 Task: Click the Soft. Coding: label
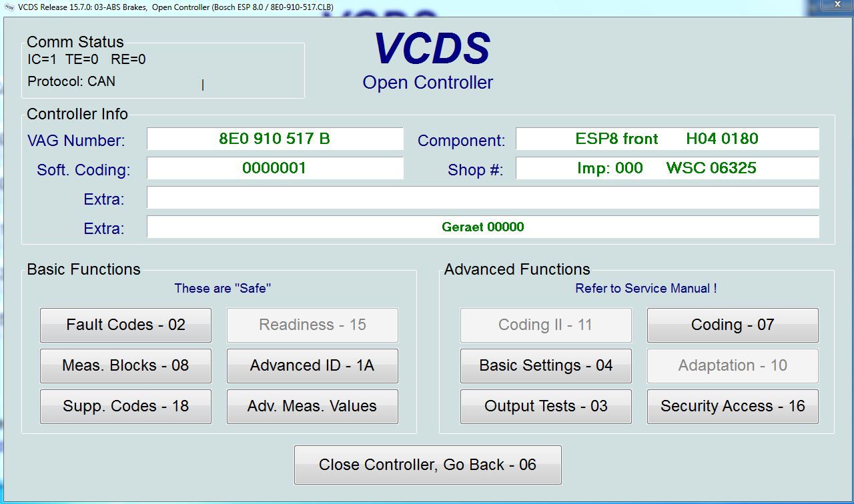click(x=83, y=170)
